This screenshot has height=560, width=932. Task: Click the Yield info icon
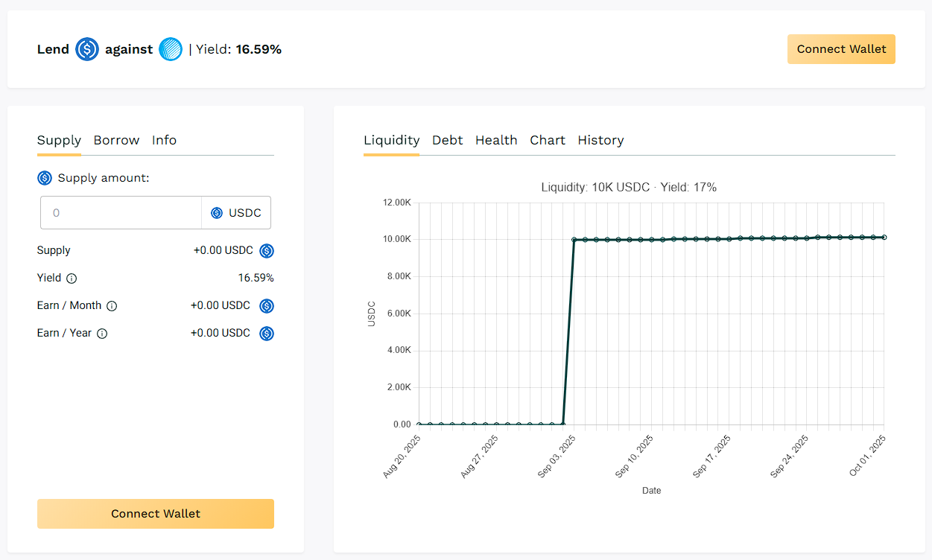point(72,279)
